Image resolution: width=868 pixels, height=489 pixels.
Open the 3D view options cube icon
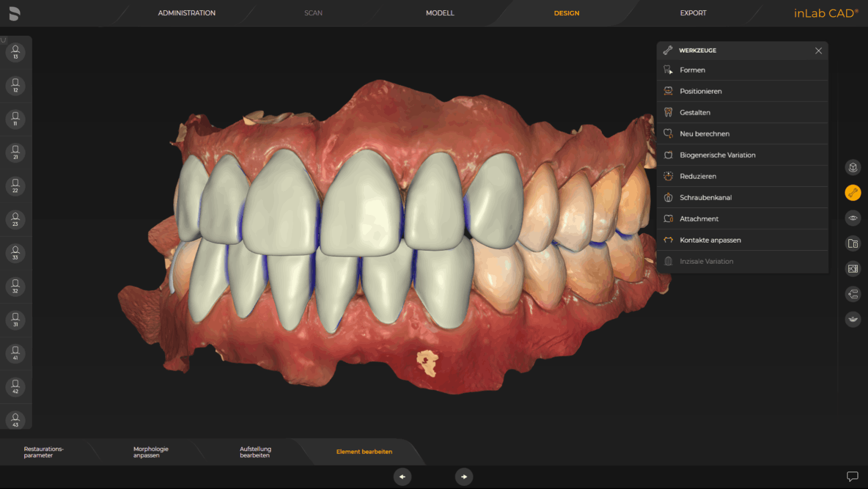(853, 167)
